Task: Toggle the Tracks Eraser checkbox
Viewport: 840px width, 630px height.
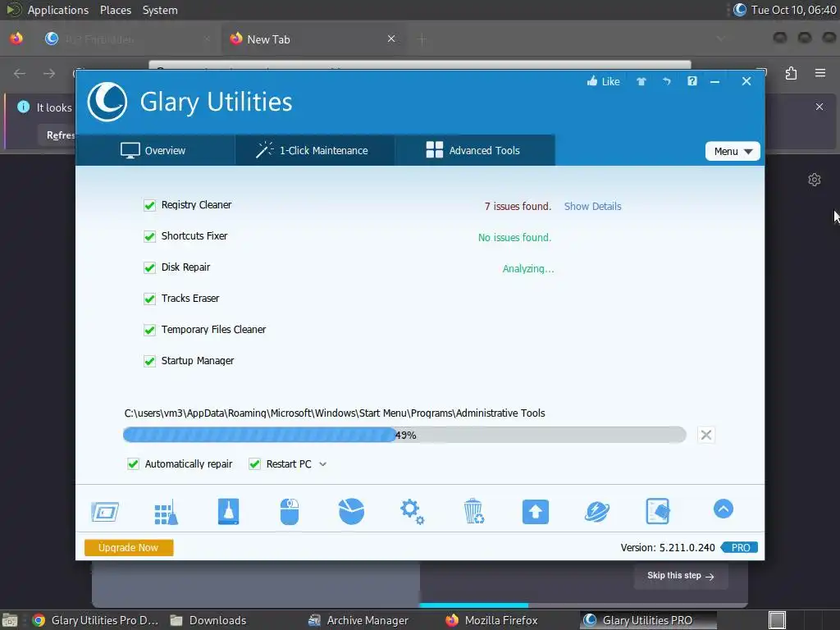Action: (x=149, y=299)
